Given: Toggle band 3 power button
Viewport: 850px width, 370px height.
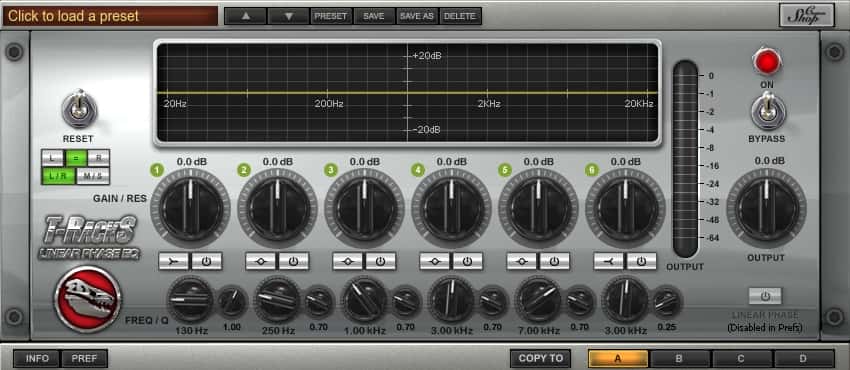Looking at the screenshot, I should point(381,261).
